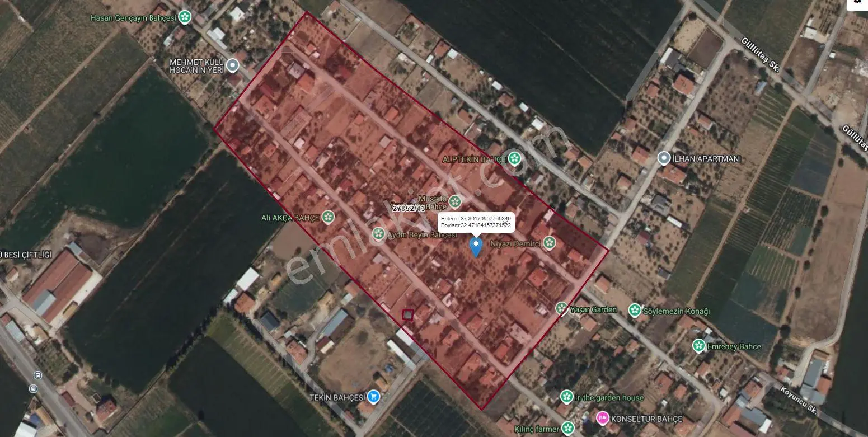Click the Hasan Gençayın Bahçesi text label

[133, 18]
